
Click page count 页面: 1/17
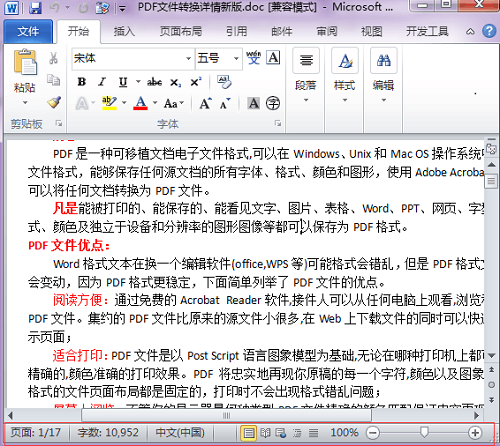36,433
